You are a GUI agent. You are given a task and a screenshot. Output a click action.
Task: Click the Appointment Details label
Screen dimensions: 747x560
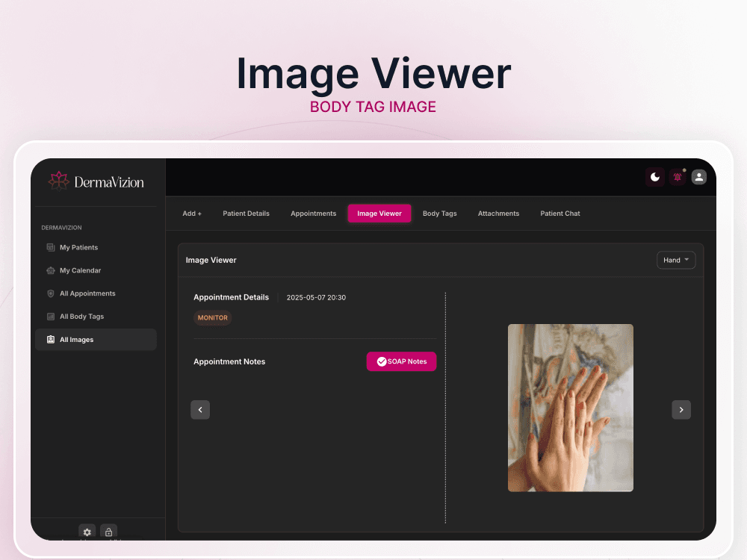point(231,297)
